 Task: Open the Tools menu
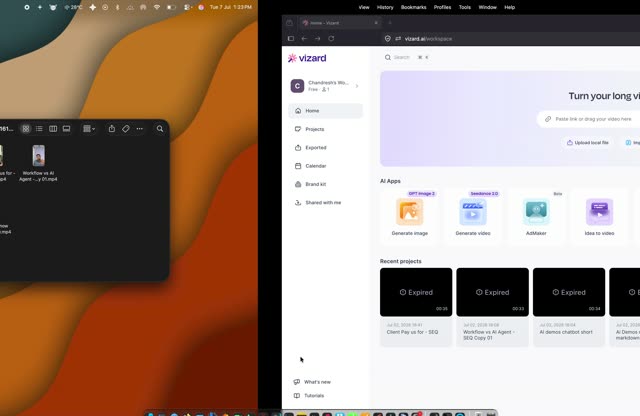(464, 7)
